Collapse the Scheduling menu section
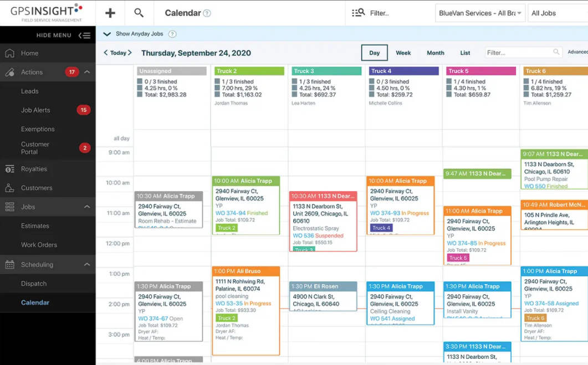 tap(87, 264)
